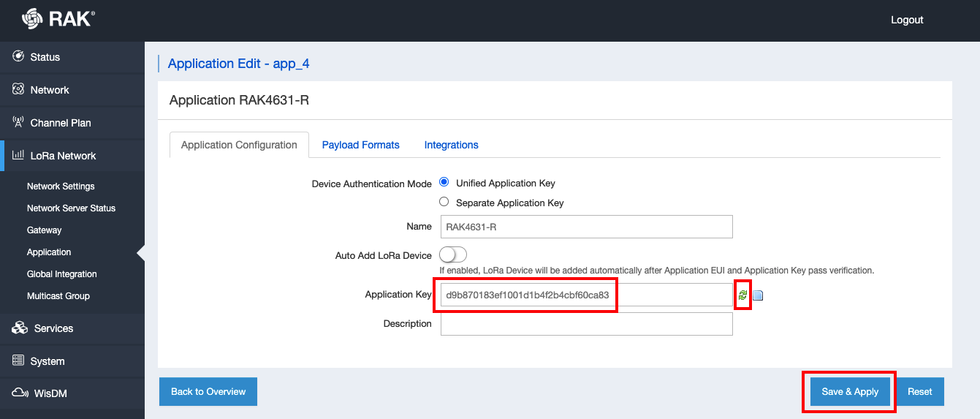Open the WisDM menu

tap(72, 393)
